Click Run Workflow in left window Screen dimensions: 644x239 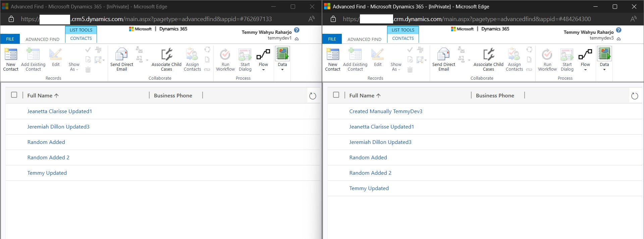(x=225, y=60)
